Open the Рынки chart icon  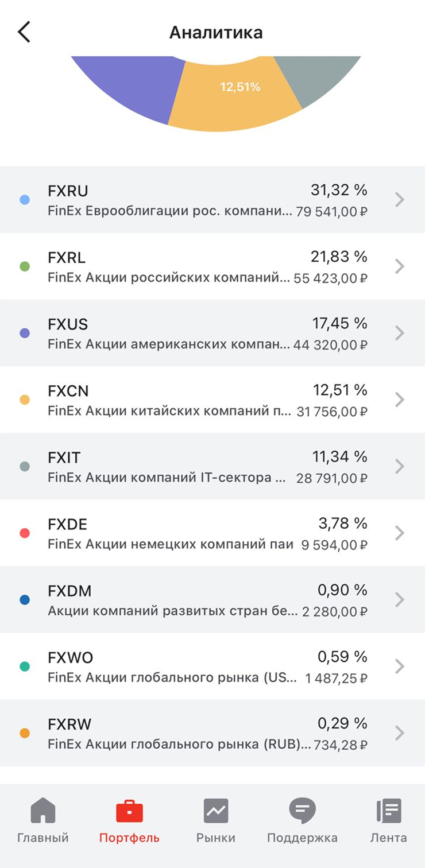coord(216,811)
